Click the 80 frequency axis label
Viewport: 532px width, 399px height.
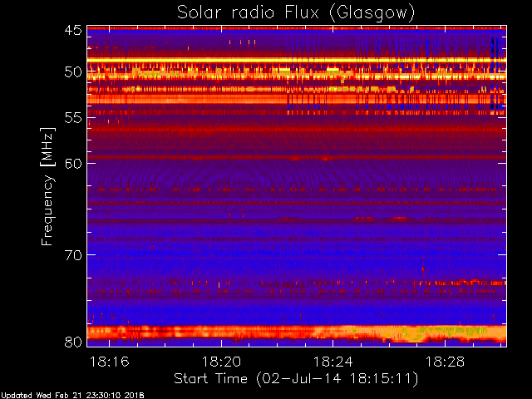pos(73,342)
